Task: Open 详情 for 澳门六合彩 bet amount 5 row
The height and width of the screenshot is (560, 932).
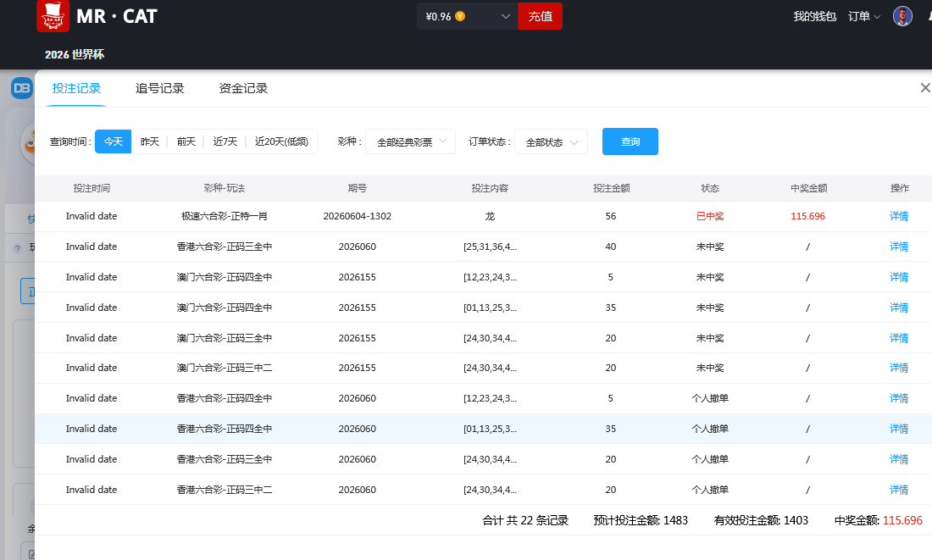Action: click(899, 277)
